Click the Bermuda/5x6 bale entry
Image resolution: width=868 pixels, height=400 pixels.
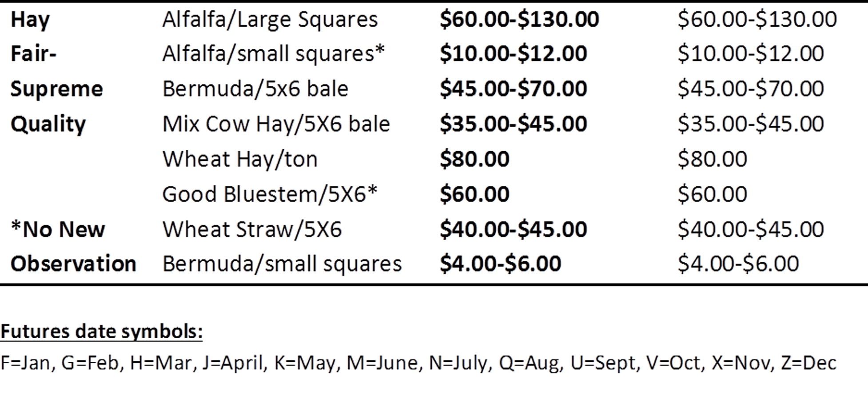pyautogui.click(x=255, y=89)
